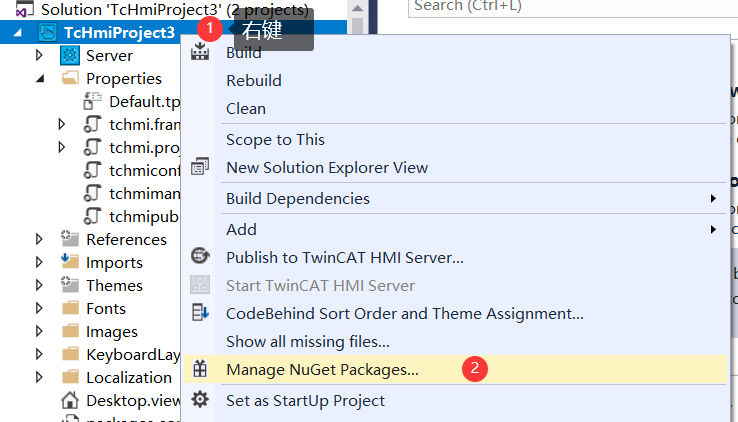Click the tchmi.fran JSON file icon
The height and width of the screenshot is (422, 738).
pos(92,124)
